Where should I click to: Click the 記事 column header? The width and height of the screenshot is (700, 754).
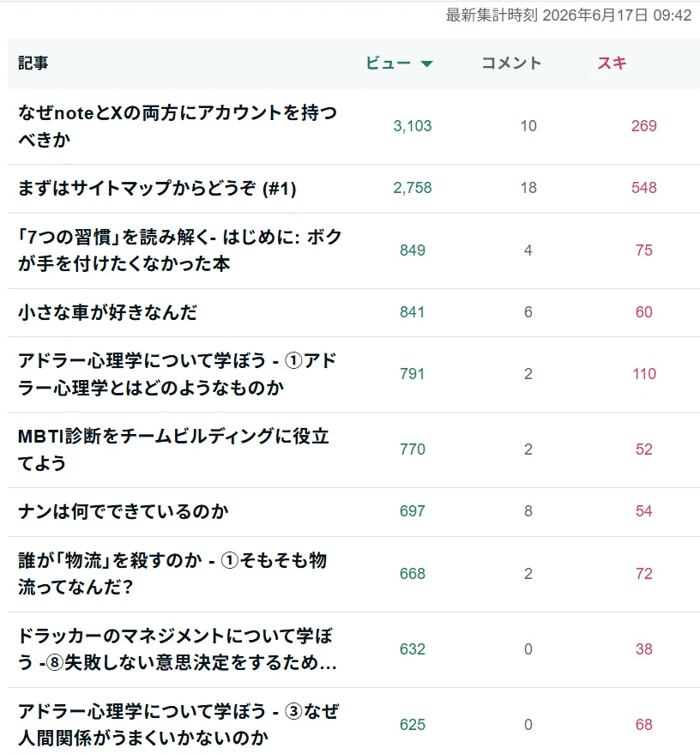[x=33, y=63]
